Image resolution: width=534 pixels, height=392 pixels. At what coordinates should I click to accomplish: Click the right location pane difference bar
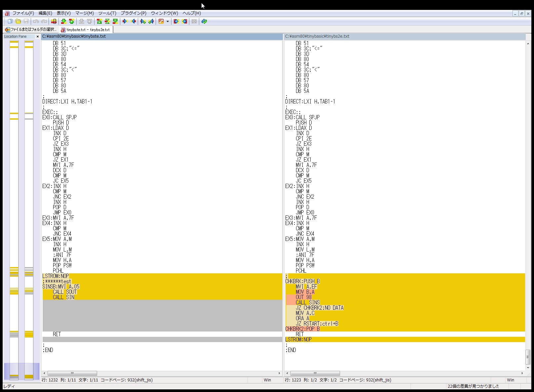pos(29,210)
